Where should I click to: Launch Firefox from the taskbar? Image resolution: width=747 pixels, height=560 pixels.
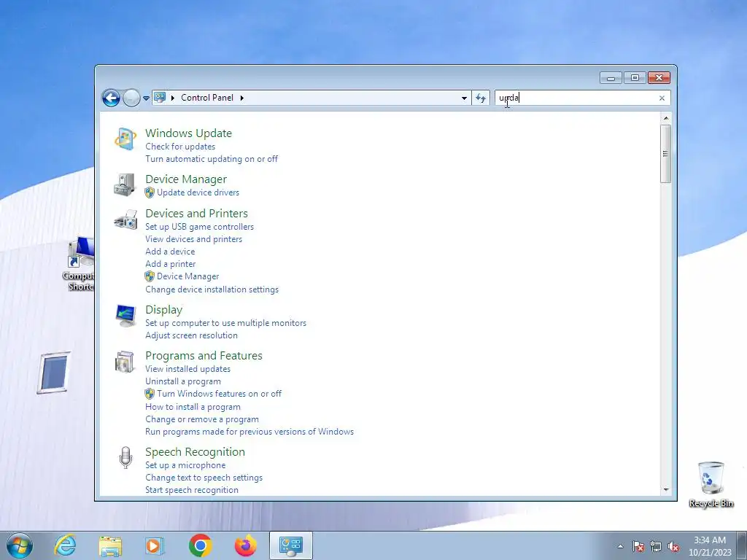coord(245,545)
